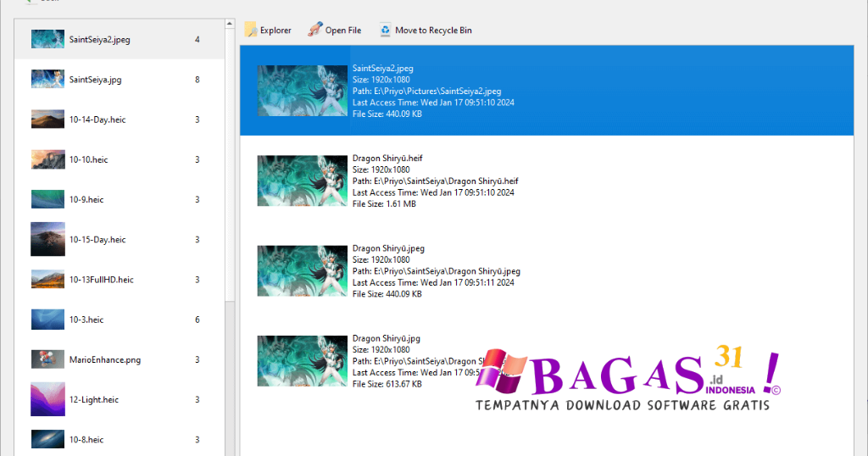Select the 10-10.heic thumbnail
Image resolution: width=868 pixels, height=456 pixels.
coord(47,159)
